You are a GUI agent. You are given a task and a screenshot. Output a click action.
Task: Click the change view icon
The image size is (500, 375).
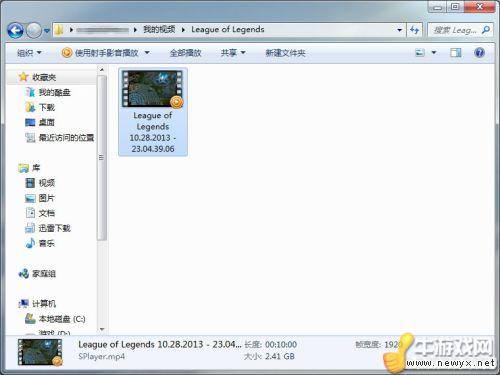pos(420,53)
